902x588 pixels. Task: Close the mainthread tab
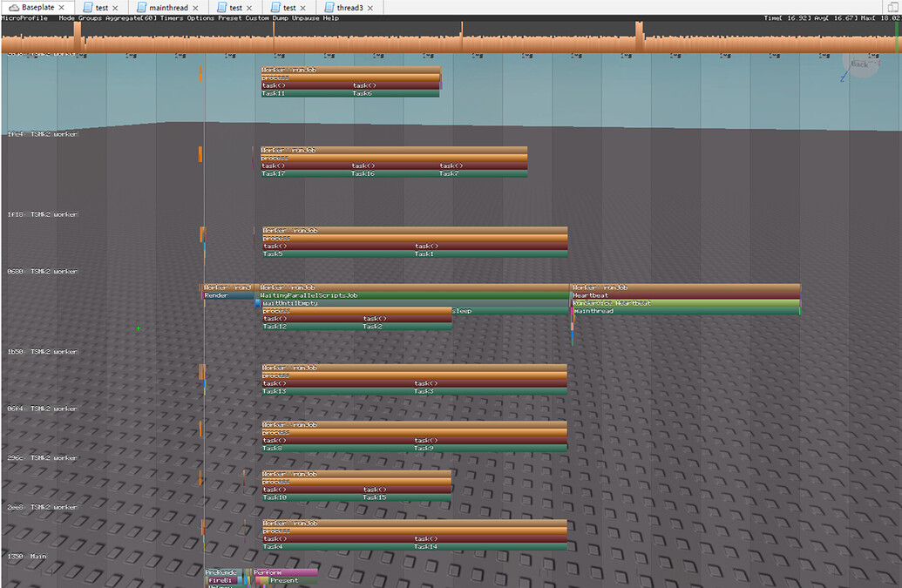195,8
